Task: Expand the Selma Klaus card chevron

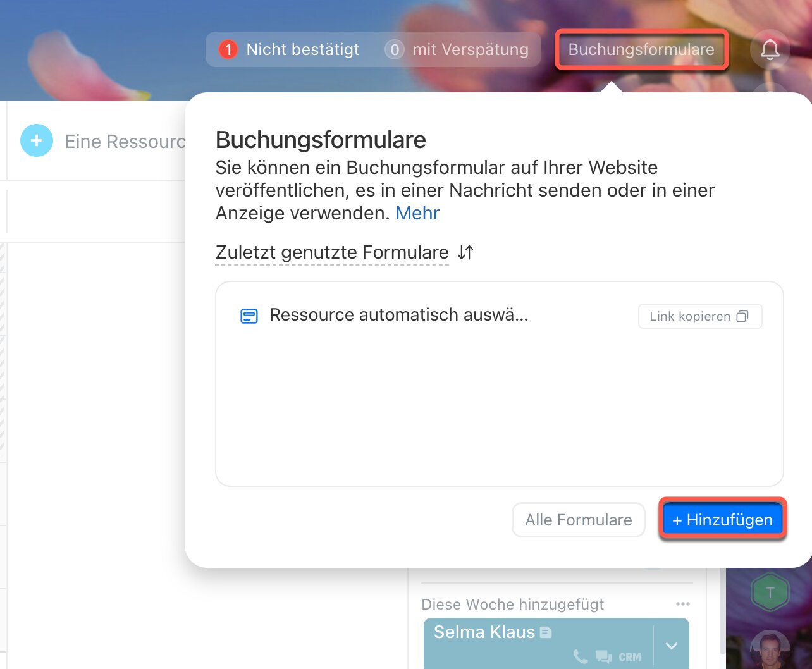Action: point(672,646)
